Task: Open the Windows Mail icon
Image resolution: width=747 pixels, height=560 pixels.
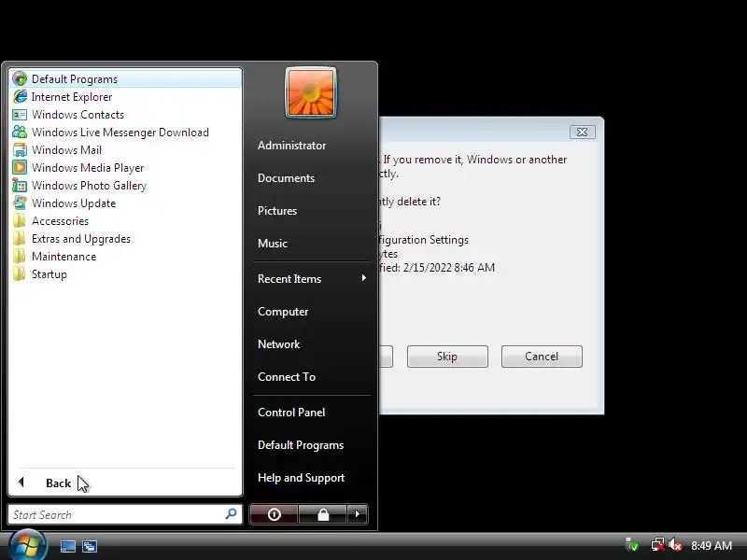Action: (x=20, y=150)
